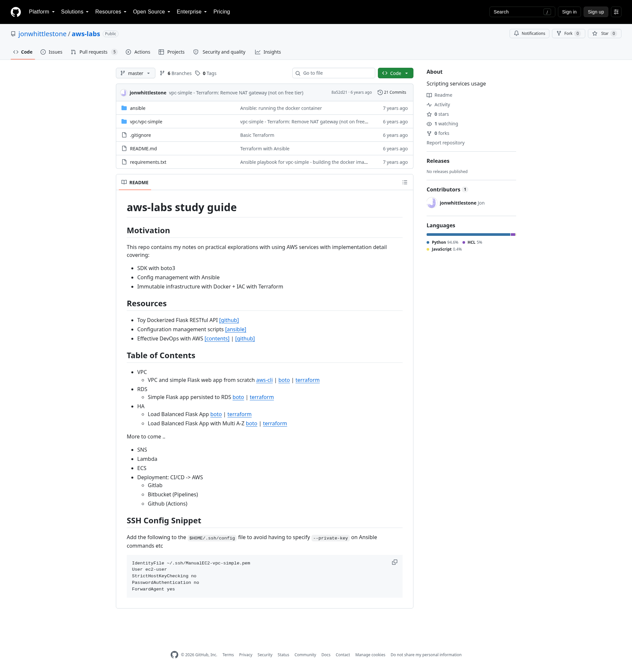Expand the Open Source navigation menu
This screenshot has height=672, width=632.
(x=151, y=12)
